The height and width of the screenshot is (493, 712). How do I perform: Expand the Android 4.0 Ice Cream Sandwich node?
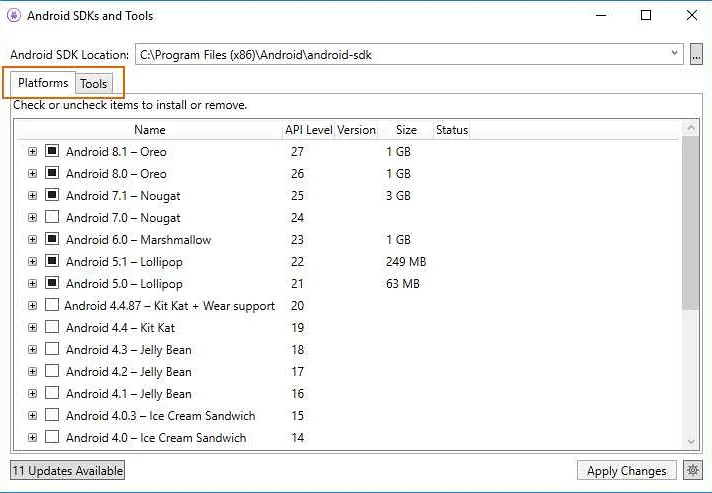click(32, 438)
